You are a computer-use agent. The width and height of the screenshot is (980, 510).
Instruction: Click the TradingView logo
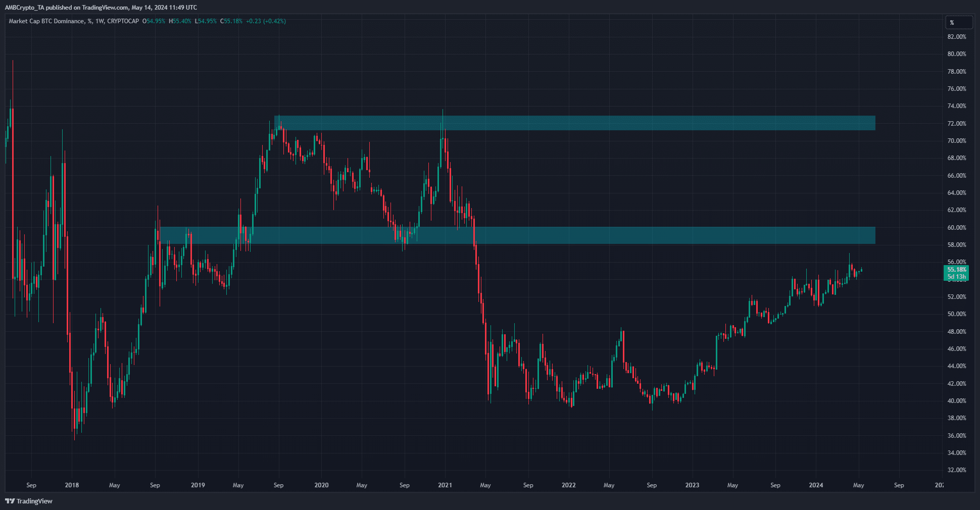pos(29,501)
